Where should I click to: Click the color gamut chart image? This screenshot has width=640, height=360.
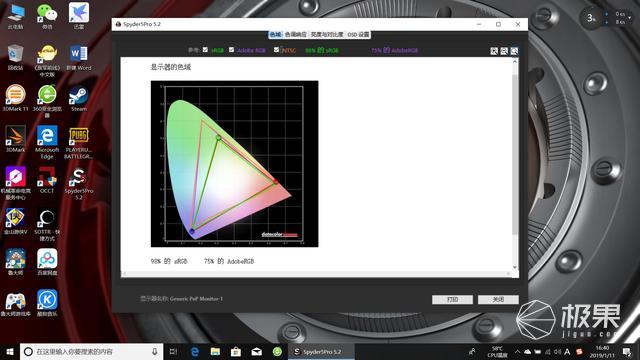[235, 164]
